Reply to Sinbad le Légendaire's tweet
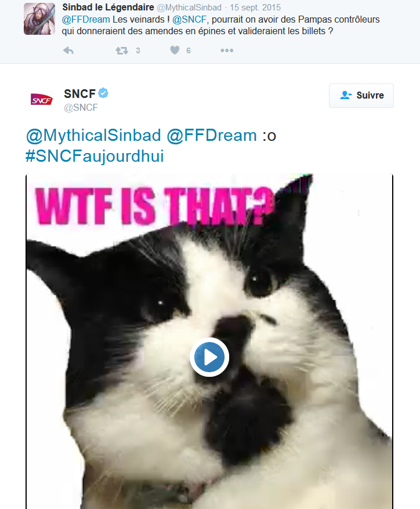The image size is (420, 509). pos(68,51)
